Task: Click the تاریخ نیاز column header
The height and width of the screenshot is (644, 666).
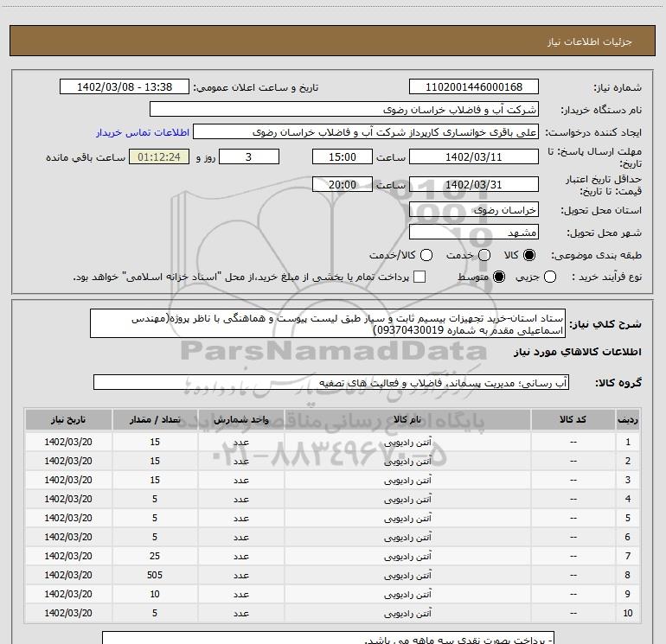Action: [68, 419]
